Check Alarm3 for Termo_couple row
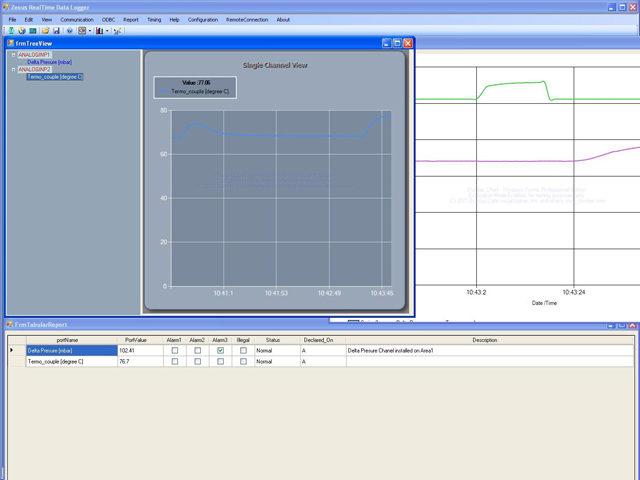Image resolution: width=640 pixels, height=480 pixels. pyautogui.click(x=220, y=361)
